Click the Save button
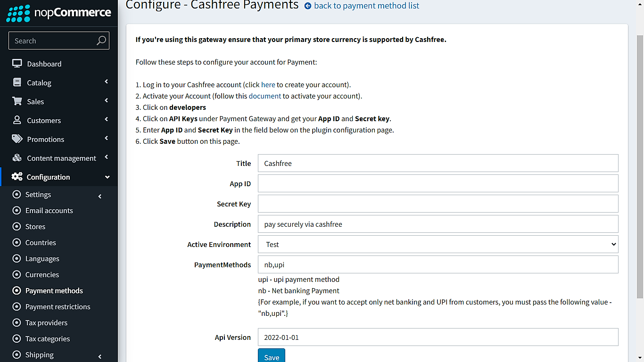 pyautogui.click(x=272, y=356)
